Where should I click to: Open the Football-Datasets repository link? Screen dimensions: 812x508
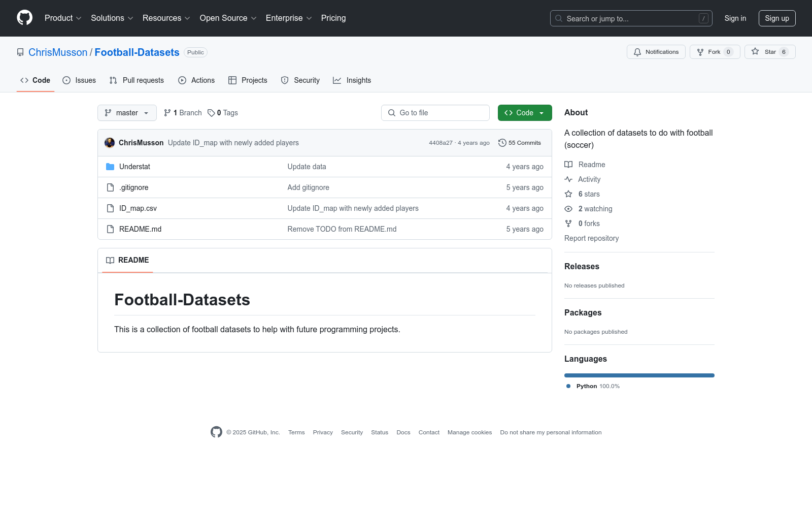pos(137,52)
